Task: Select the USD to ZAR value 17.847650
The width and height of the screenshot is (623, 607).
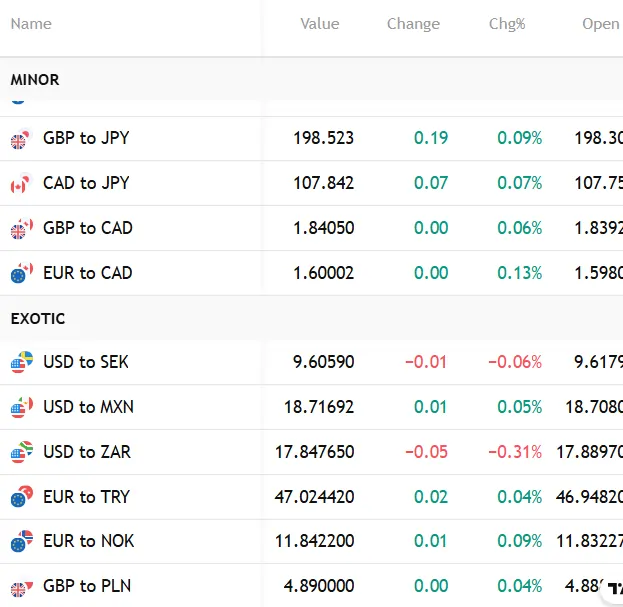Action: coord(314,452)
